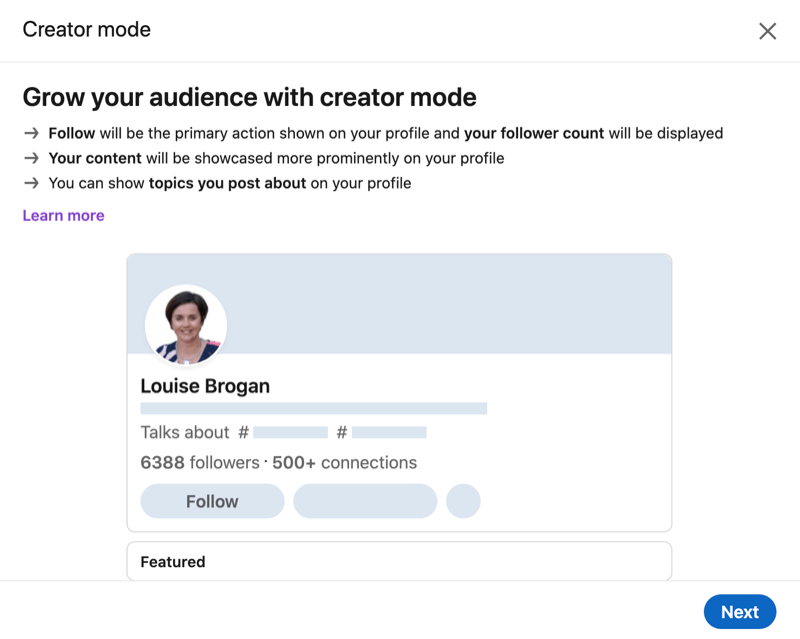The image size is (800, 639).
Task: Click the 'Your content' bold text
Action: tap(95, 158)
